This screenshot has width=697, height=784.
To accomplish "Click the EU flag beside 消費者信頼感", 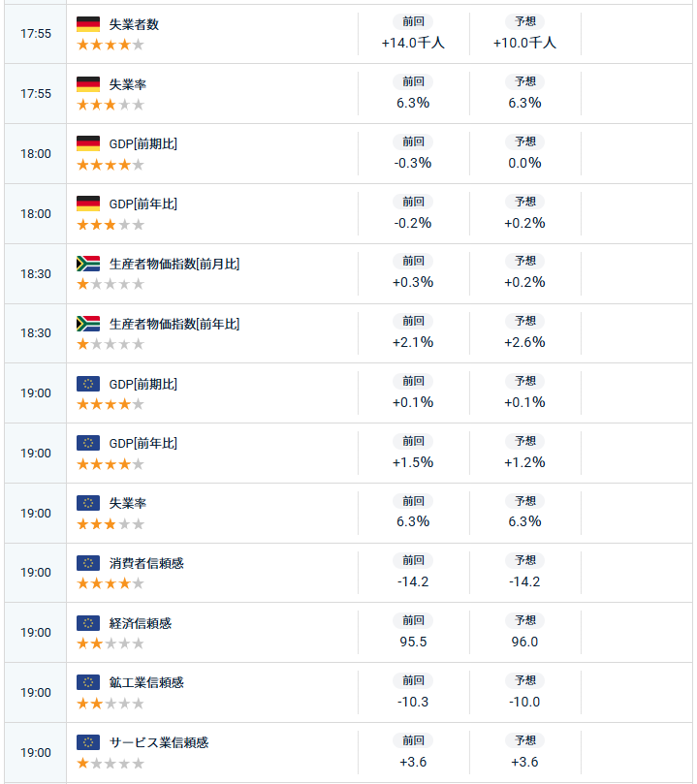I will (88, 563).
